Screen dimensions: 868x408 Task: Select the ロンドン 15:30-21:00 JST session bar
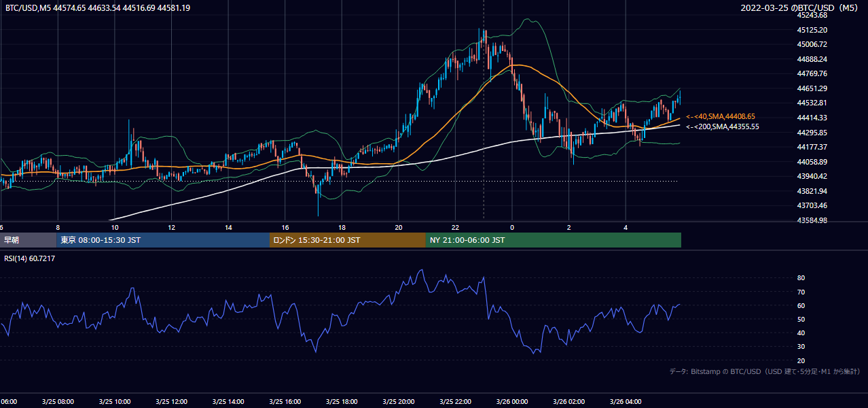(x=348, y=240)
